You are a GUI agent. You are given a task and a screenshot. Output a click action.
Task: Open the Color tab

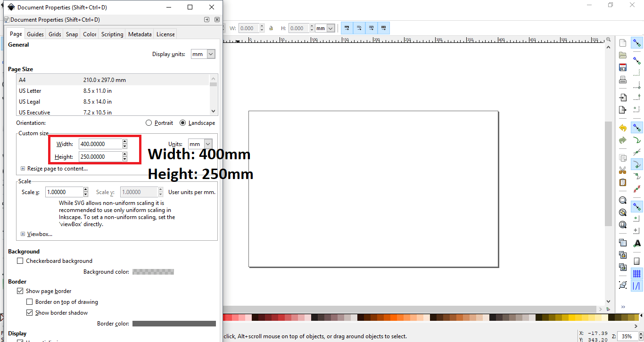click(90, 34)
